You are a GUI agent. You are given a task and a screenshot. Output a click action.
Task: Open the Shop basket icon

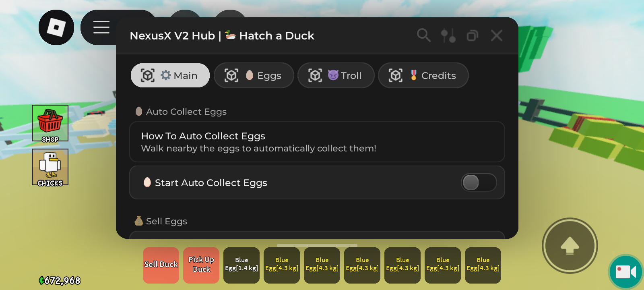pyautogui.click(x=50, y=123)
